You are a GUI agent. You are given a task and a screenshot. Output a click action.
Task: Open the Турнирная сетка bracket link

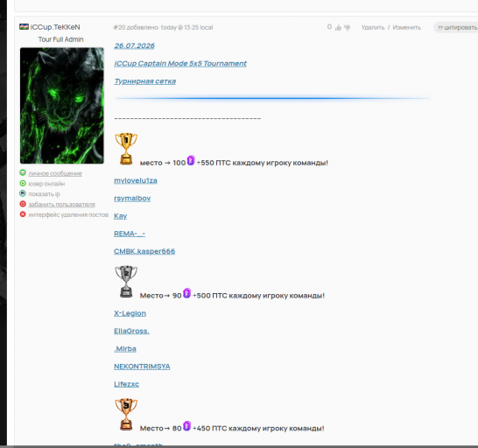click(145, 81)
